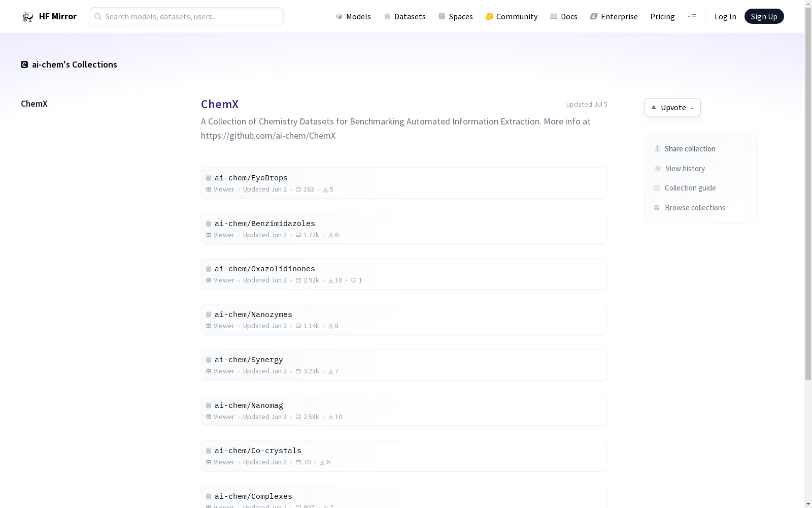Click the Datasets cylinder icon

(387, 17)
